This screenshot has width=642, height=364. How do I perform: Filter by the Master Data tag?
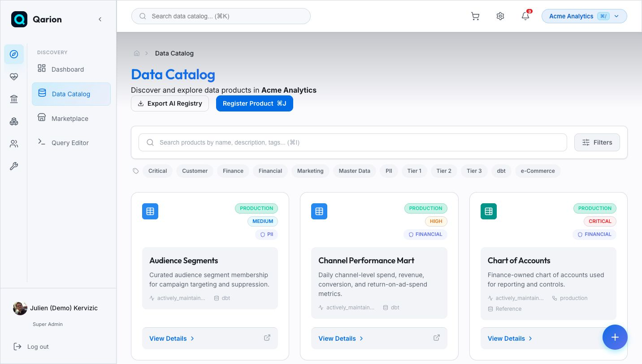355,171
